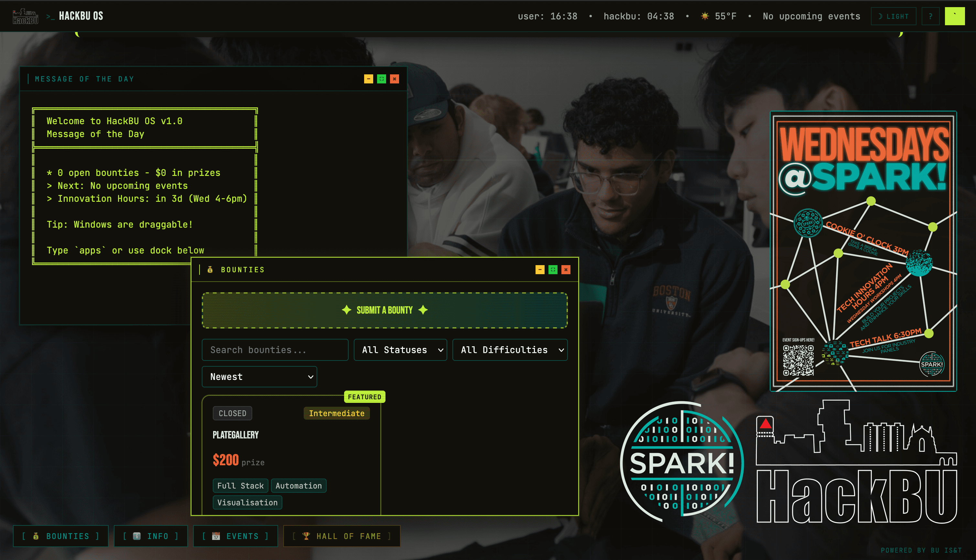Viewport: 976px width, 560px height.
Task: Close the Bounties window
Action: point(566,270)
